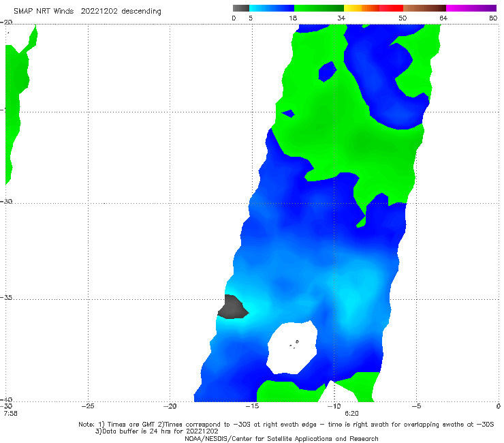This screenshot has width=504, height=443.
Task: Click the swath time '6:20' below the map
Action: (x=351, y=414)
